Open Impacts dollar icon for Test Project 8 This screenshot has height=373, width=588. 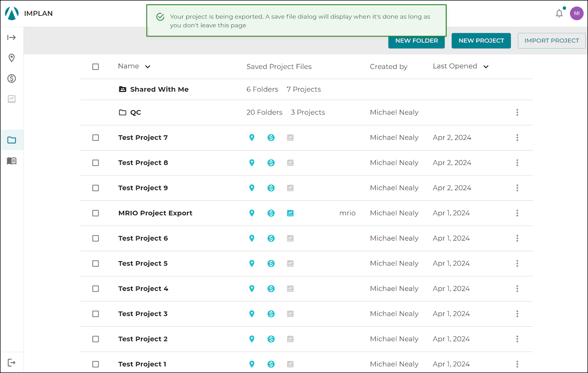[271, 163]
